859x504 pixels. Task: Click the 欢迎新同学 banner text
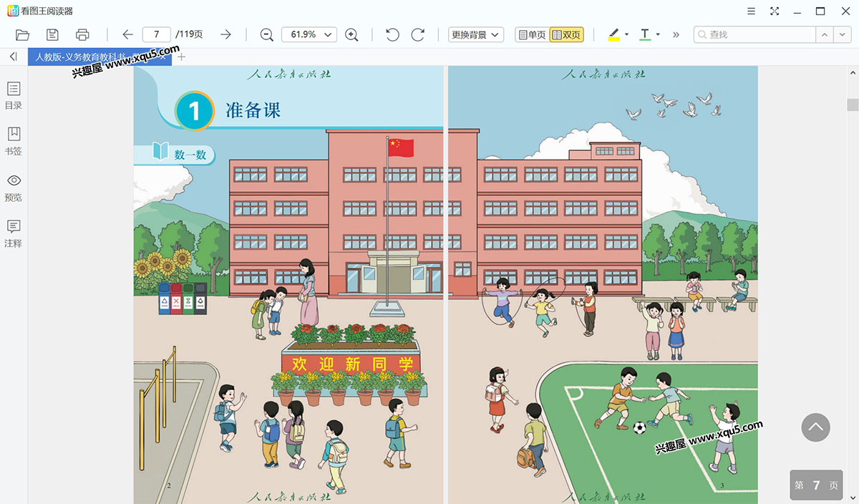[353, 364]
